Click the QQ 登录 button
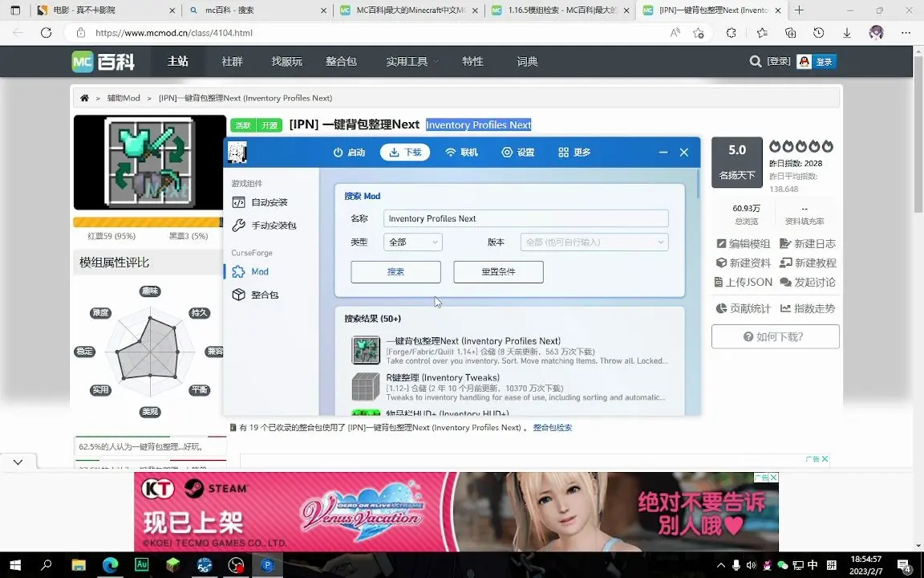Viewport: 924px width, 578px height. (x=817, y=61)
